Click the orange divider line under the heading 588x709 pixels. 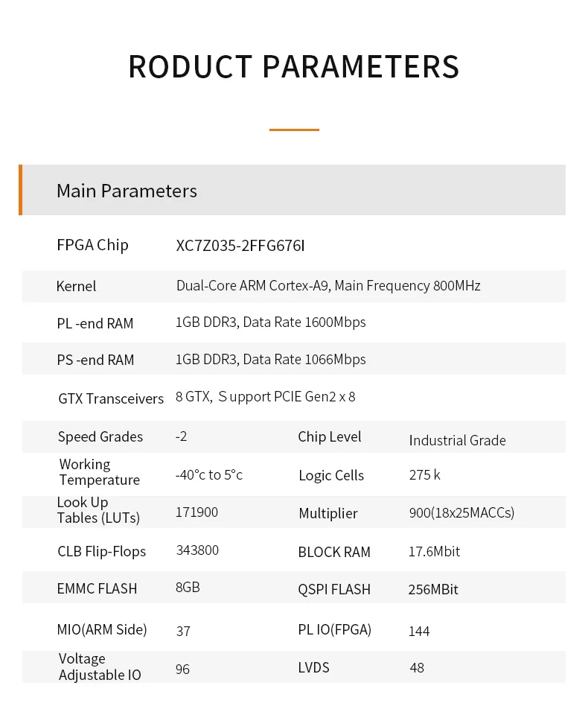coord(294,130)
